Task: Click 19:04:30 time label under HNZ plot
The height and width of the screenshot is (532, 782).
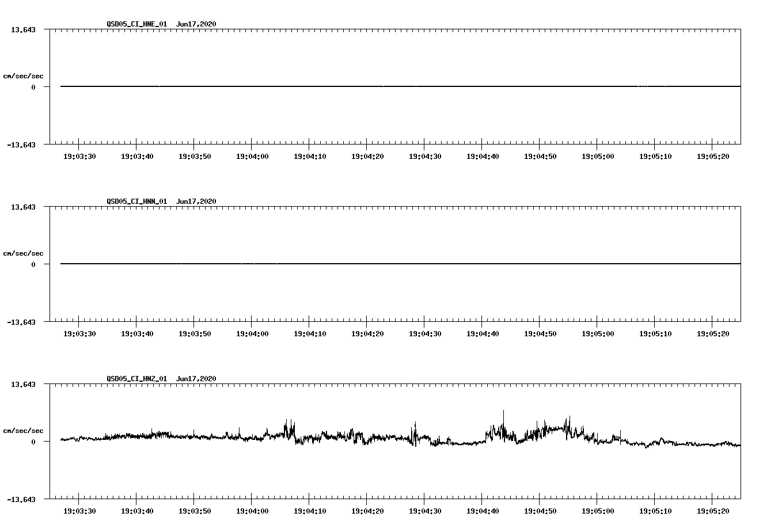Action: point(425,511)
